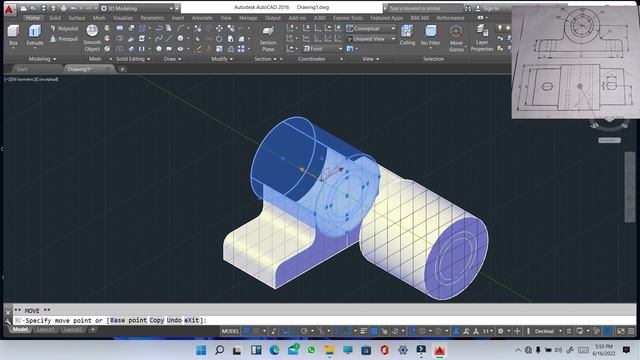Image resolution: width=640 pixels, height=360 pixels.
Task: Open the Customization menu at status bar end
Action: (x=631, y=331)
